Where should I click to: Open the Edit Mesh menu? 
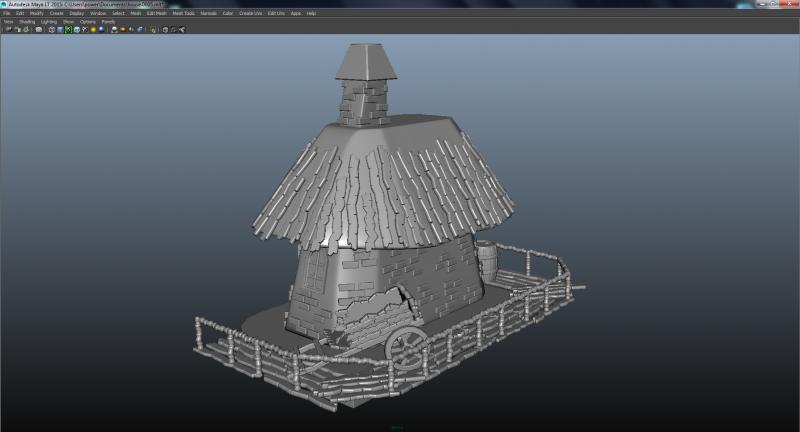157,13
